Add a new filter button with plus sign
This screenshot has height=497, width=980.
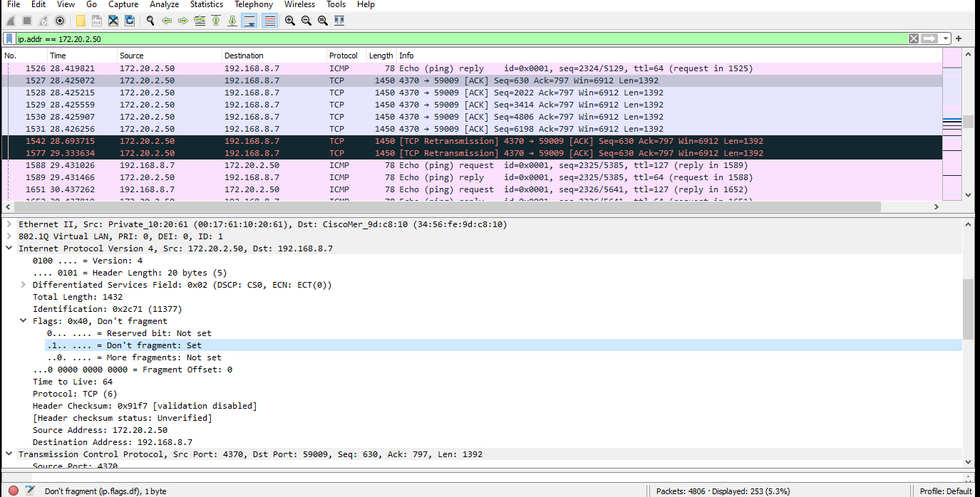point(959,38)
